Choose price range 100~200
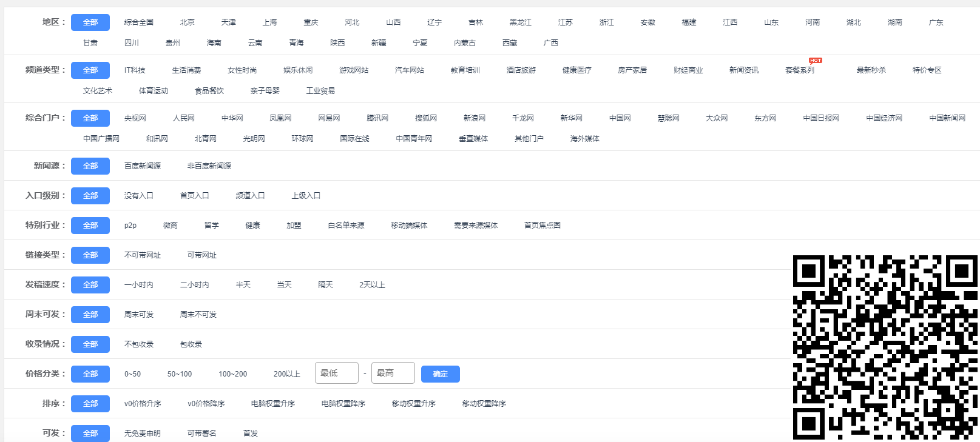 233,374
